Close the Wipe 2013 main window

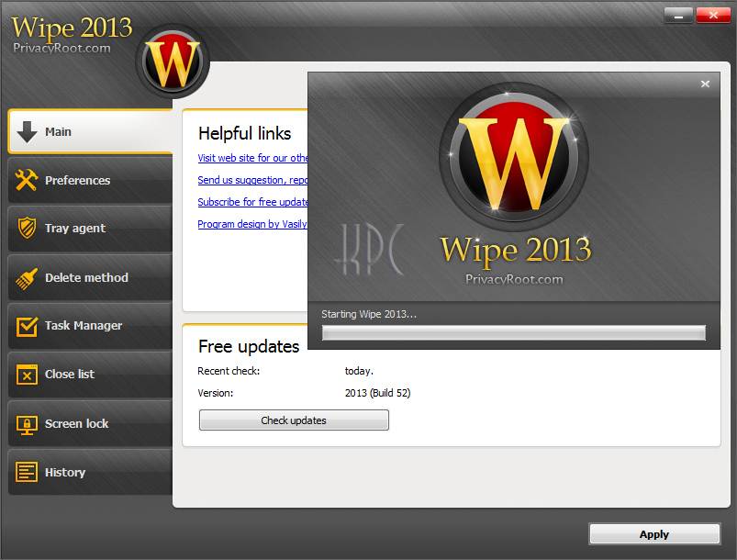coord(713,16)
